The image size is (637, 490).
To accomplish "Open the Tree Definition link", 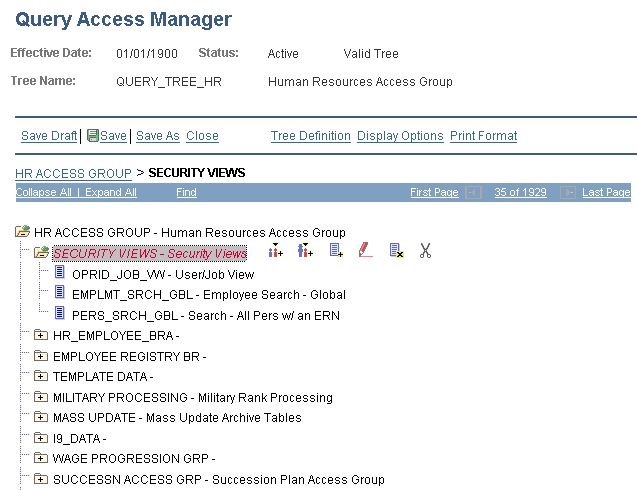I will pyautogui.click(x=310, y=136).
